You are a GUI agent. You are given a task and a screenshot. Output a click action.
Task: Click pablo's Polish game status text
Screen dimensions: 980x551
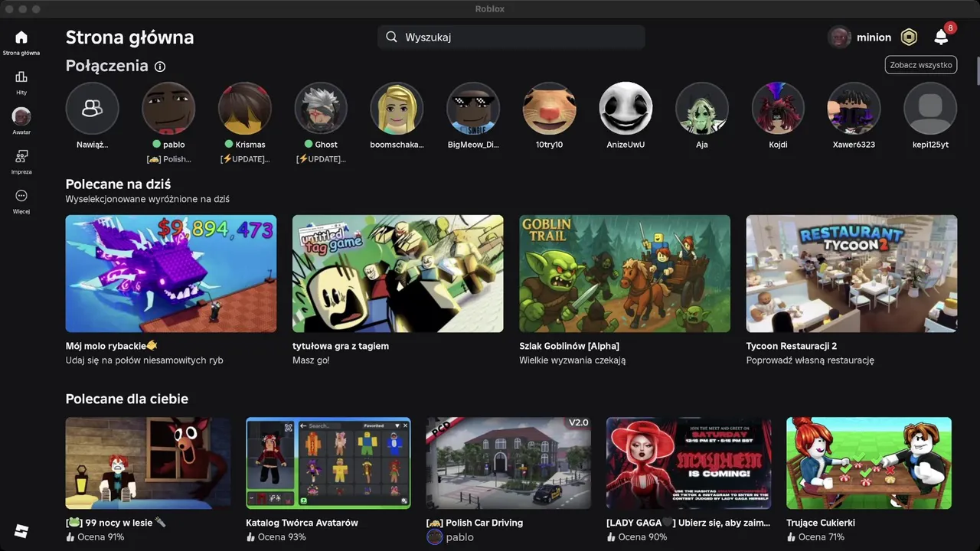[x=168, y=159]
